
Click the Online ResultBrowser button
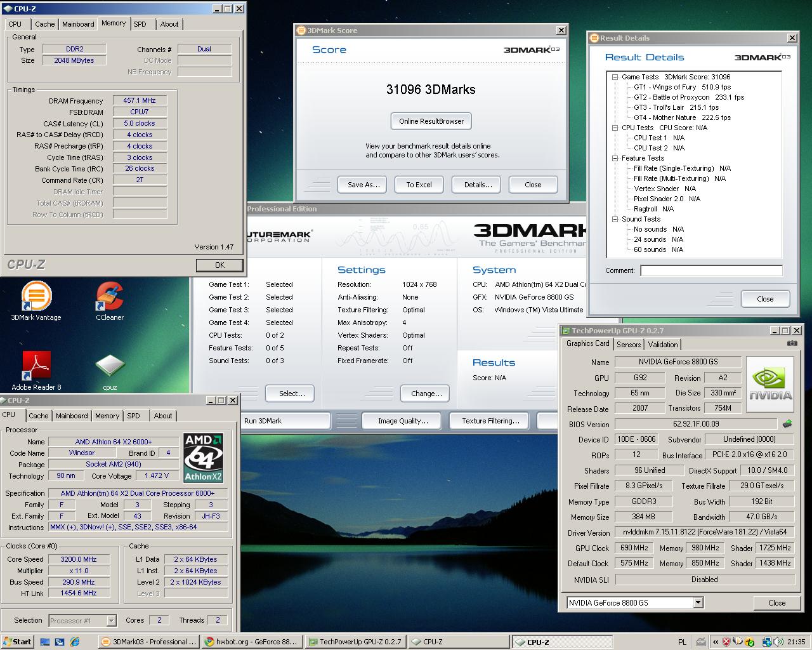[x=431, y=121]
